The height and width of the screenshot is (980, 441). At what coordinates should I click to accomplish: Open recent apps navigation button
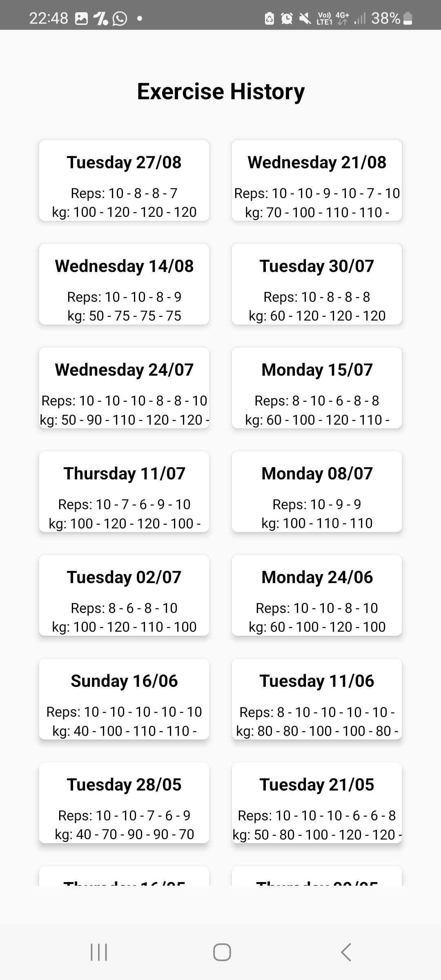point(98,952)
